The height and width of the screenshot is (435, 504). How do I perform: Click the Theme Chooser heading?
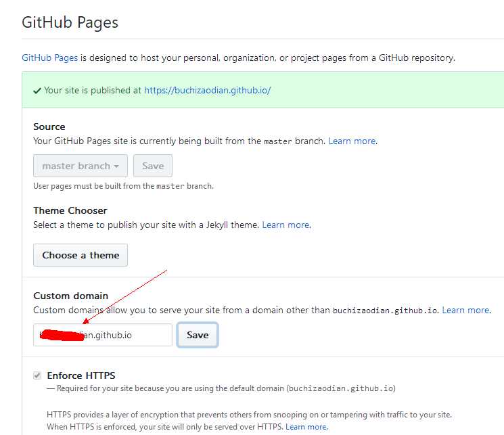click(70, 210)
